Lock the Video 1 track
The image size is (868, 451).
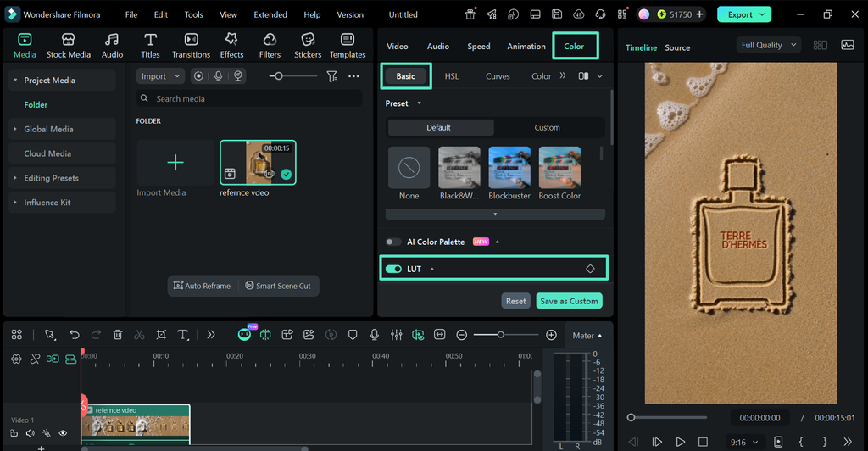14,433
